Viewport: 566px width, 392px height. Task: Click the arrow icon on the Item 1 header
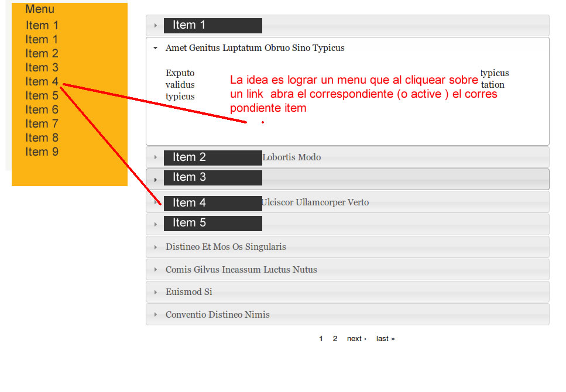point(155,26)
